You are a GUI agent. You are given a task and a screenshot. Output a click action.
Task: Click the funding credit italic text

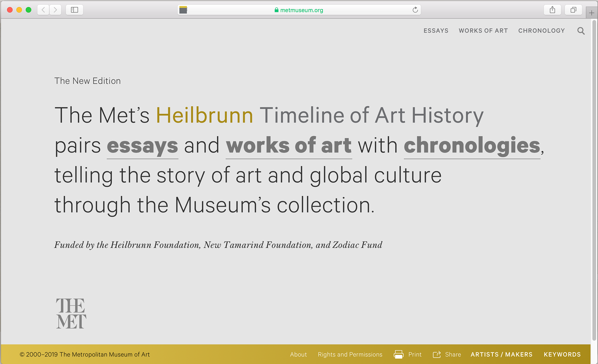pyautogui.click(x=218, y=245)
